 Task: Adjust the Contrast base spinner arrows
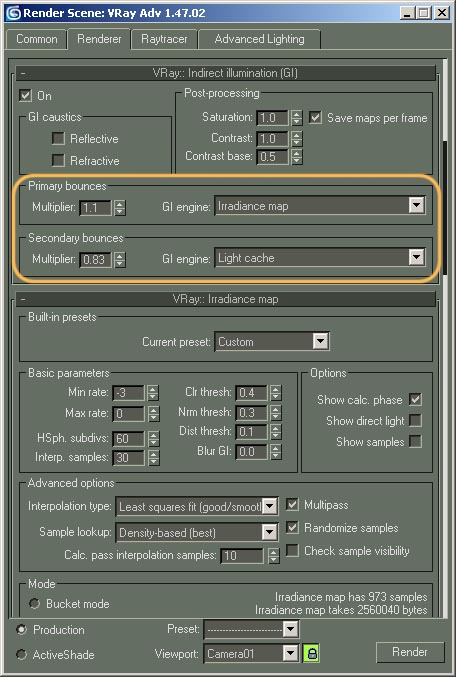(296, 157)
